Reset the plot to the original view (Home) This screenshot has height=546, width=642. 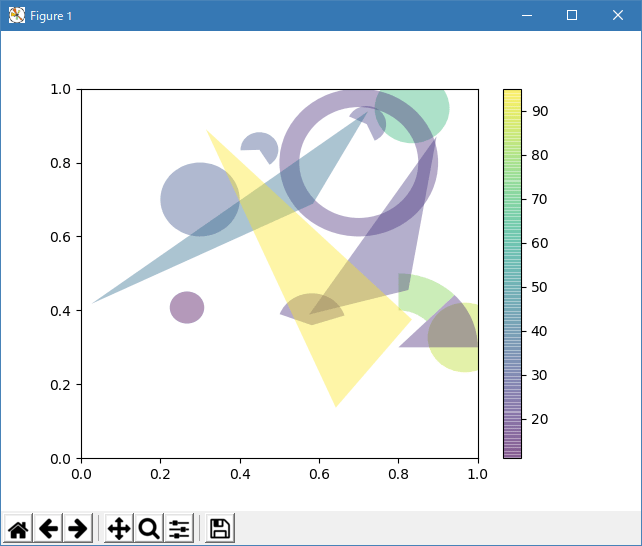(x=18, y=528)
